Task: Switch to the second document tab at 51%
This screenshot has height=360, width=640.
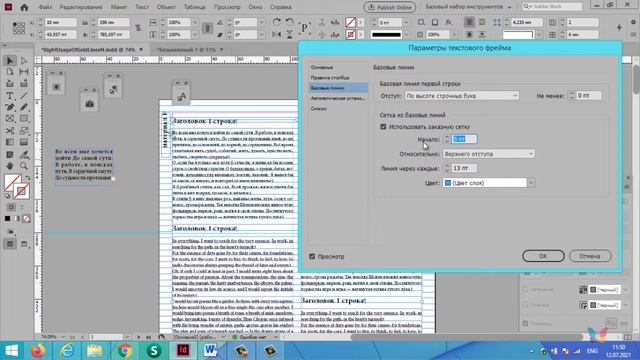Action: pyautogui.click(x=186, y=49)
